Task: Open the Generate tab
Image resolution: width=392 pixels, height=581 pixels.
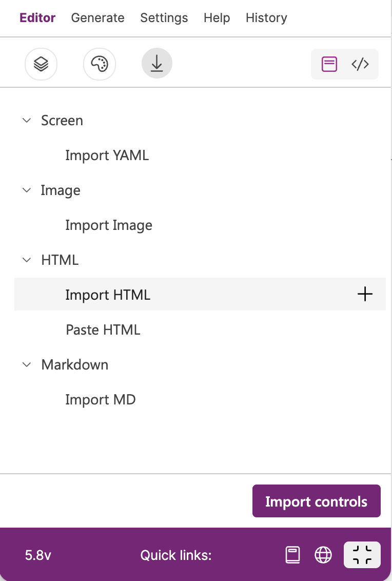Action: pyautogui.click(x=98, y=18)
